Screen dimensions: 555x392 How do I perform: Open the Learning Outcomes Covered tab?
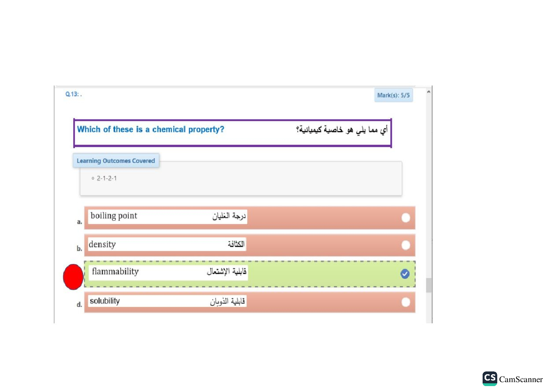click(x=116, y=161)
